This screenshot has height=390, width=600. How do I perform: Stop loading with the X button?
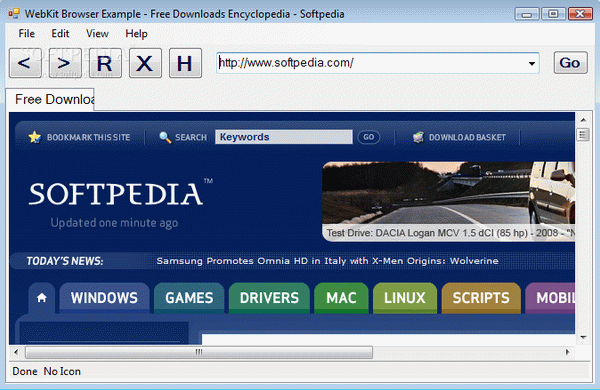(x=145, y=63)
